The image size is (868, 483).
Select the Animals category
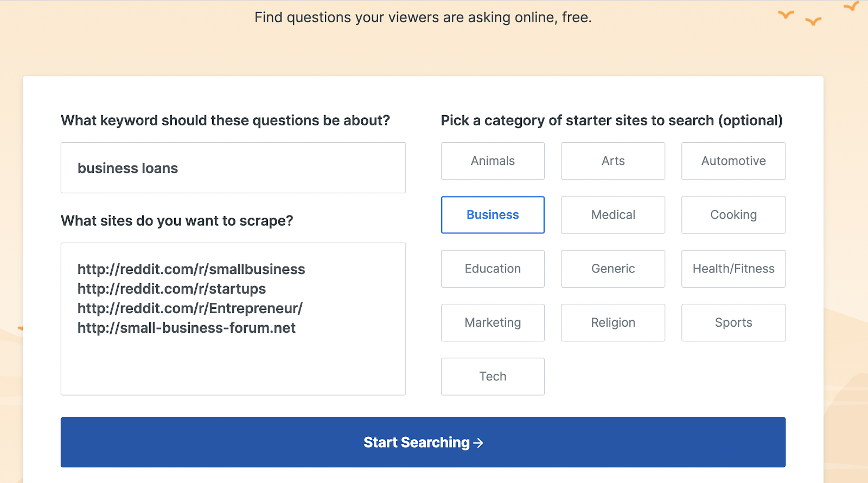493,161
